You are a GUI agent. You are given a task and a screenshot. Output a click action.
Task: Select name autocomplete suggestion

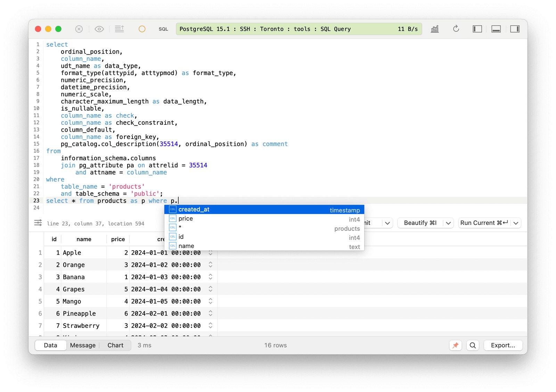tap(264, 246)
